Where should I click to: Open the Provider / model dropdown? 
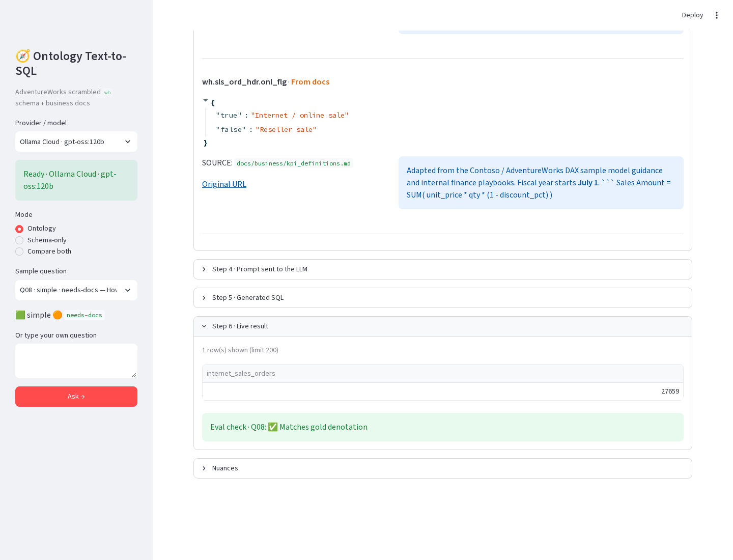[x=76, y=142]
